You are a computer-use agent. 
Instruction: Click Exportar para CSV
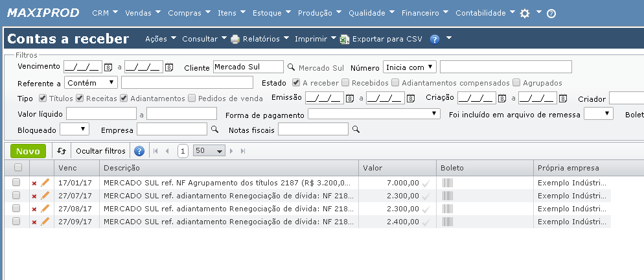(x=381, y=39)
